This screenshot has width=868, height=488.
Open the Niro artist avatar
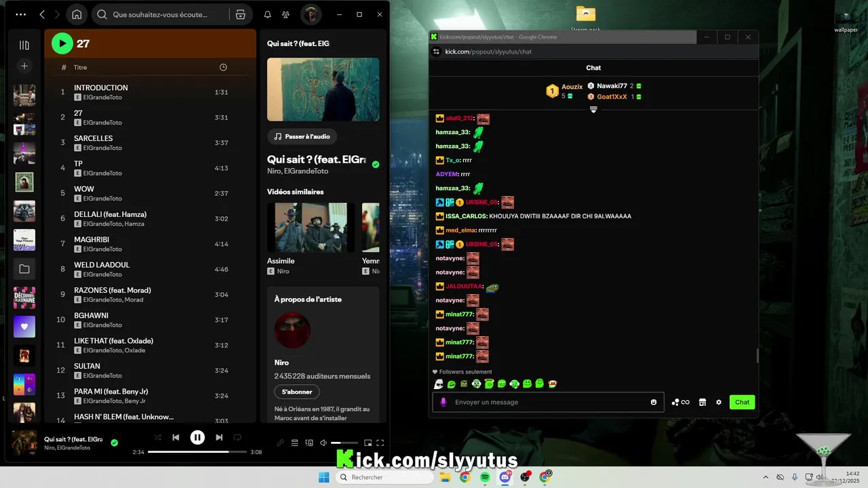click(x=292, y=331)
